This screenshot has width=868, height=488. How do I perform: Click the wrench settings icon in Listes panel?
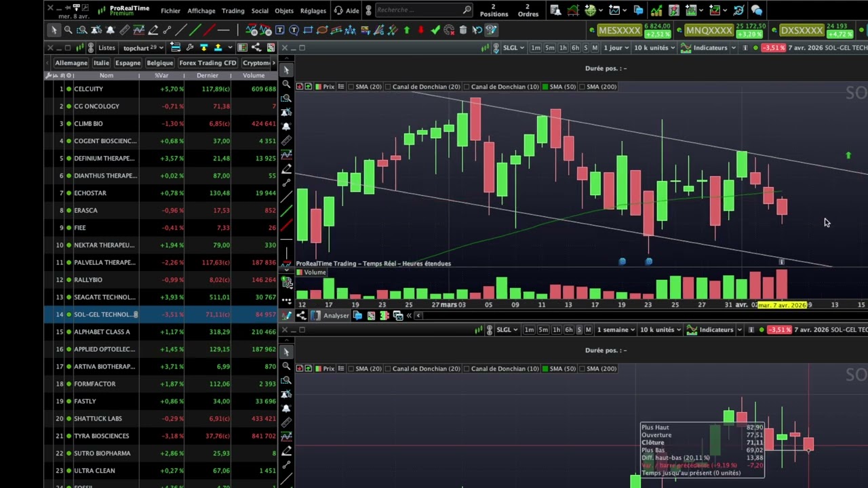tap(190, 47)
